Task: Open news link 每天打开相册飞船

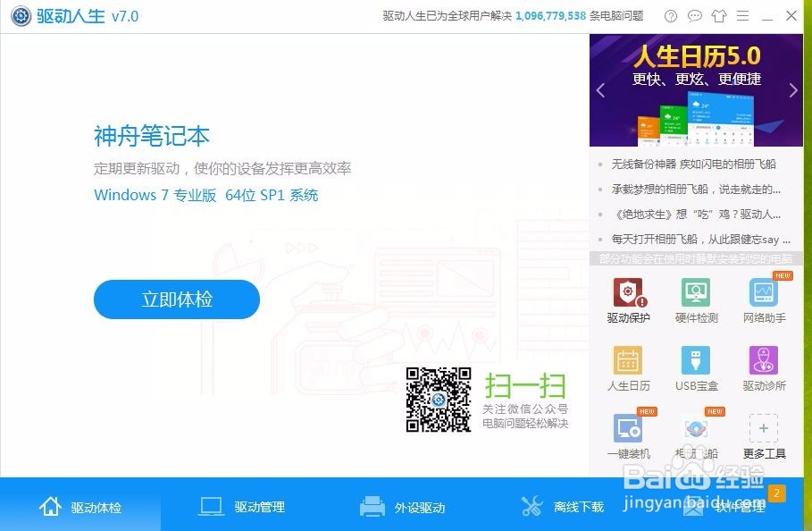Action: 700,240
